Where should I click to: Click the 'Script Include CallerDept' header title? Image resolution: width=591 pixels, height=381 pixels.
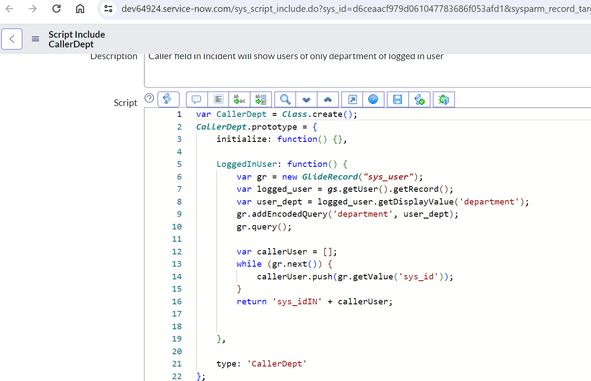77,39
